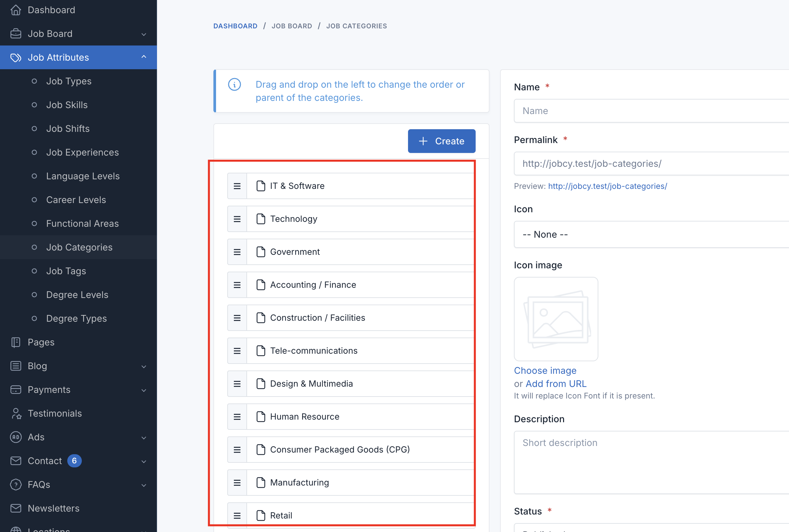Image resolution: width=789 pixels, height=532 pixels.
Task: Click the file icon beside IT & Software
Action: point(261,186)
